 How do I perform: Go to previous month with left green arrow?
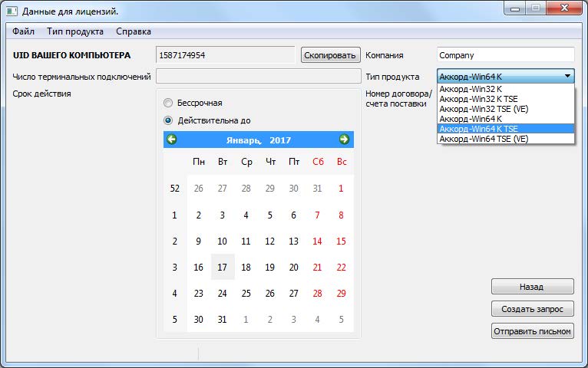tap(172, 140)
